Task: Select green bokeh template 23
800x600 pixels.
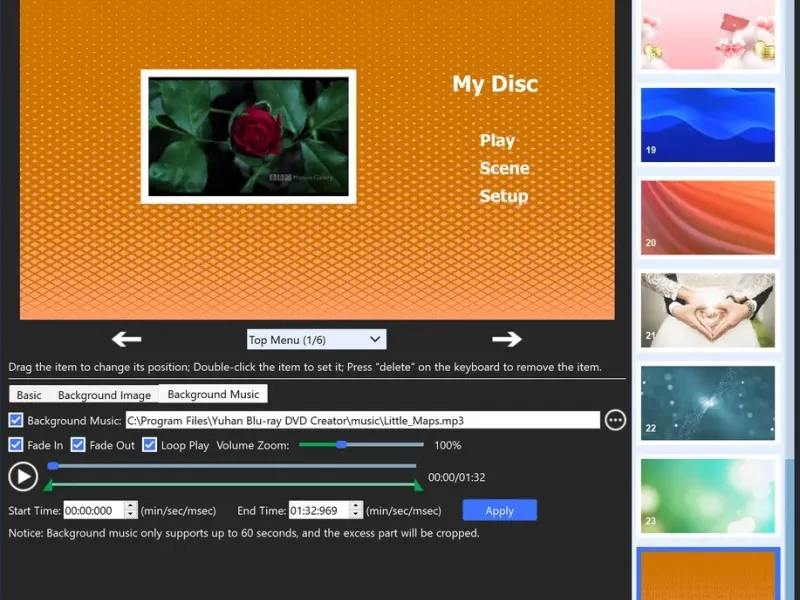Action: click(x=708, y=496)
